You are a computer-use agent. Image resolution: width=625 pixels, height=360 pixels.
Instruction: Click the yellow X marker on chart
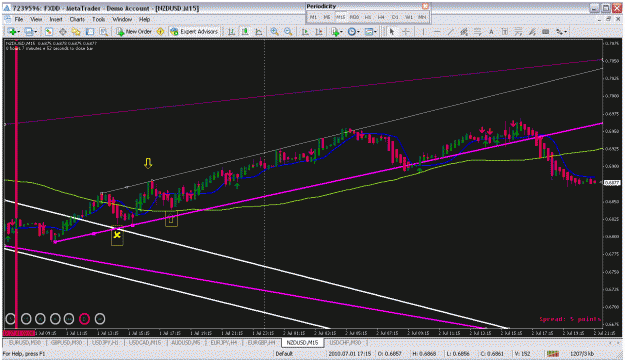(117, 235)
